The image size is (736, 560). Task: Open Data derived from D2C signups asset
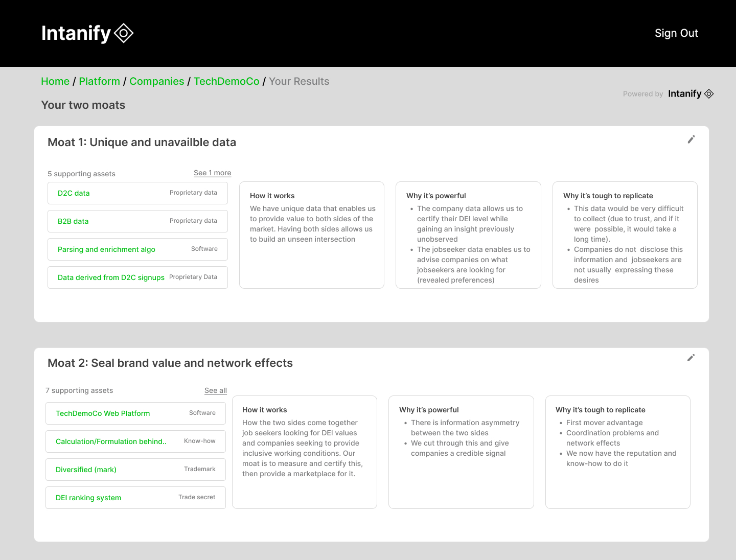click(137, 277)
